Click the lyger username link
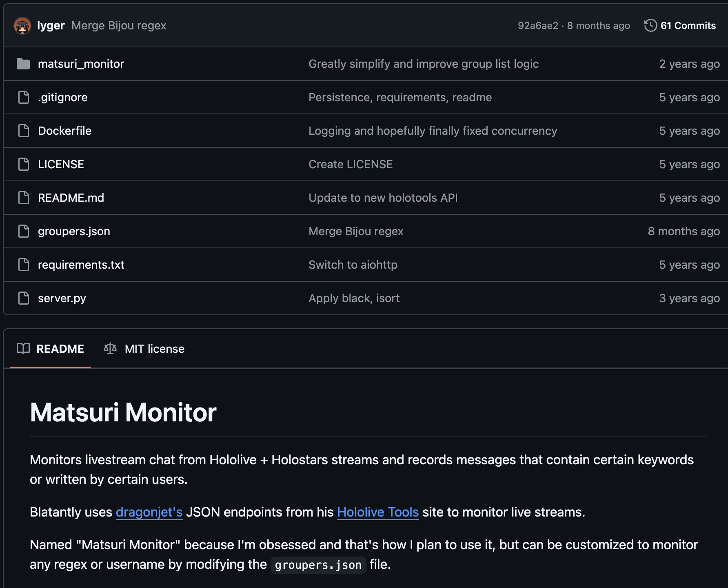This screenshot has width=728, height=588. tap(51, 26)
